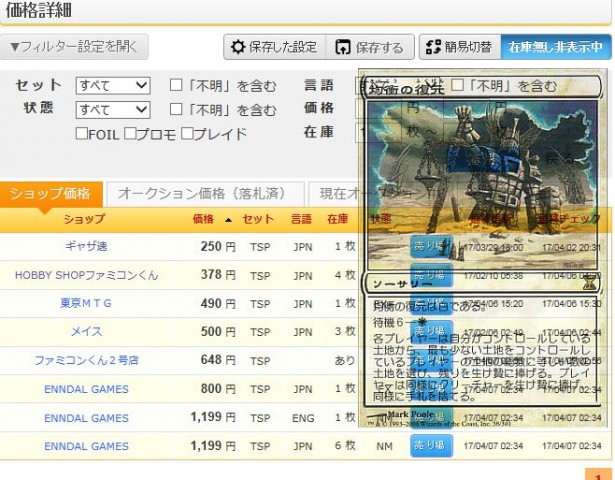Screen dimensions: 615x480
Task: Click the price sort arrow icon
Action: point(228,220)
